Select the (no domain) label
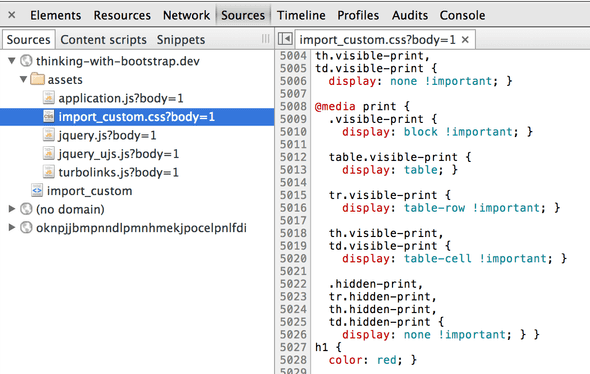This screenshot has height=374, width=590. pos(70,209)
